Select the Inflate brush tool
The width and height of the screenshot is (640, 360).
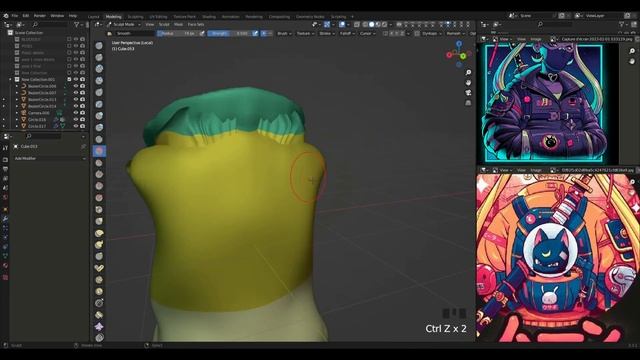coord(99,116)
